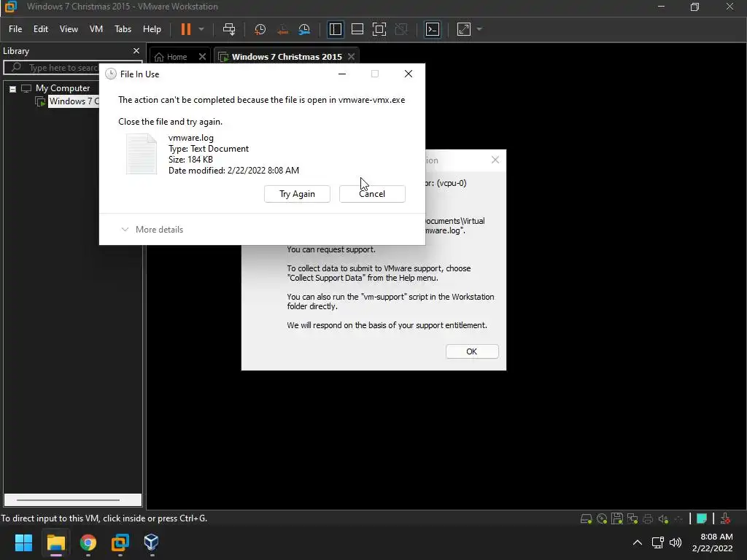This screenshot has width=747, height=560.
Task: Click OK in the VMware error dialog
Action: click(x=472, y=351)
